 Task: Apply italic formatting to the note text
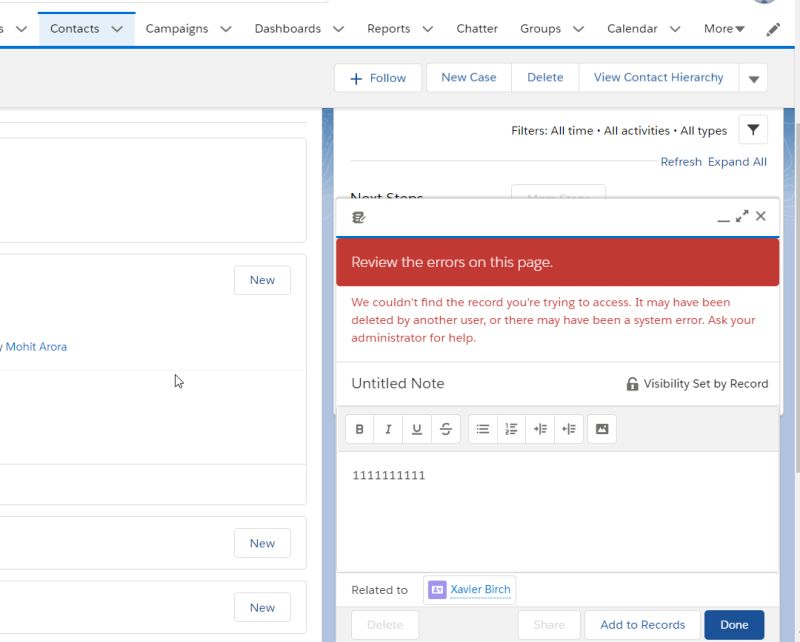(x=388, y=429)
